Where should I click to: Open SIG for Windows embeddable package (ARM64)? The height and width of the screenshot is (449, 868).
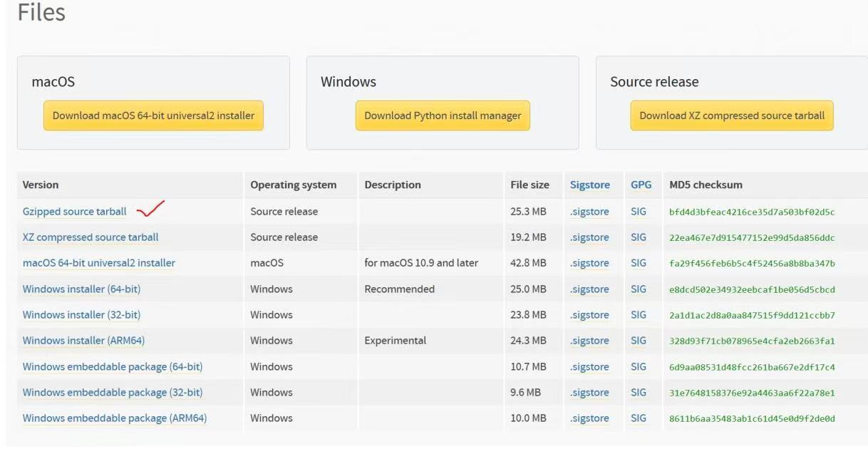click(x=639, y=418)
